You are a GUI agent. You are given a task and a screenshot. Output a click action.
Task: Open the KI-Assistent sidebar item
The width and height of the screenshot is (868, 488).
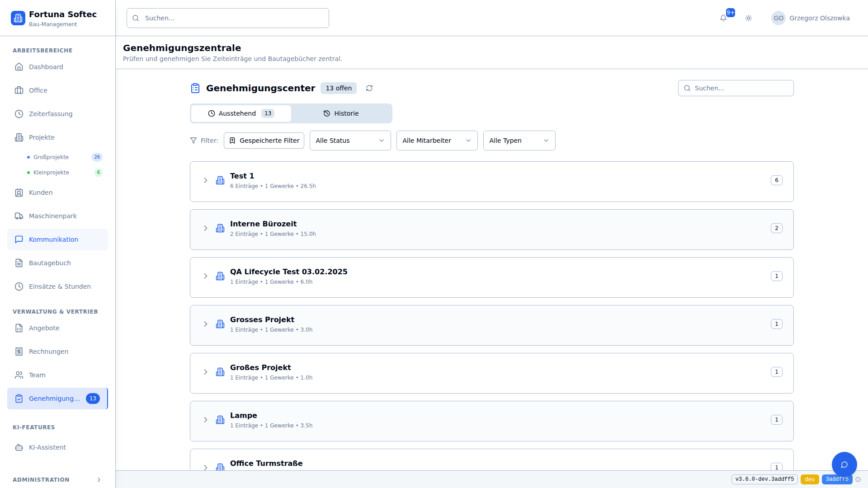tap(47, 447)
